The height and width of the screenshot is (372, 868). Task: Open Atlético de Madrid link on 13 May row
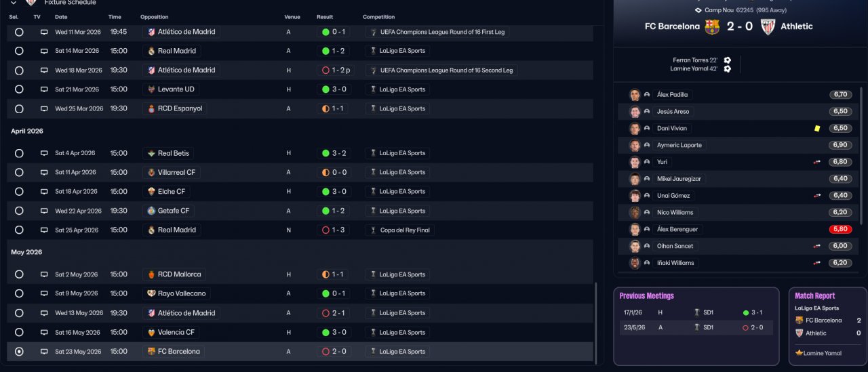(x=186, y=313)
